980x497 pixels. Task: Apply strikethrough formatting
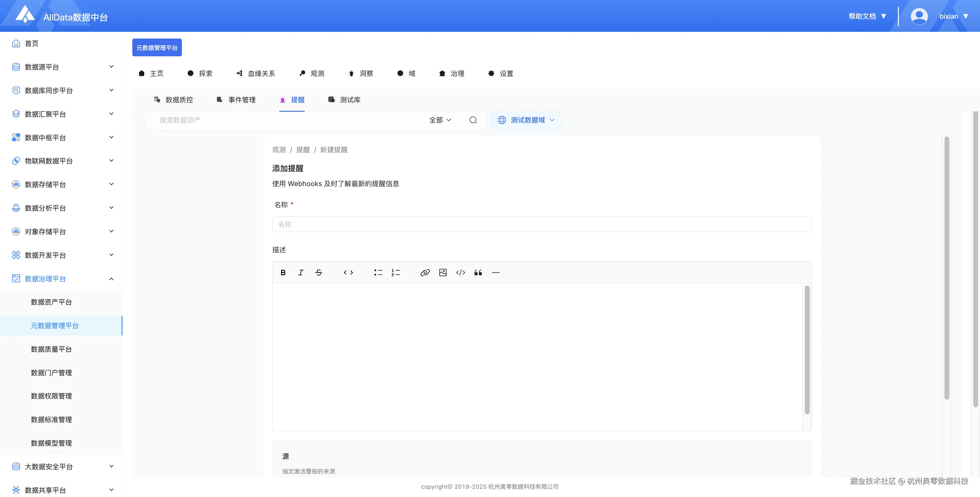click(x=319, y=272)
